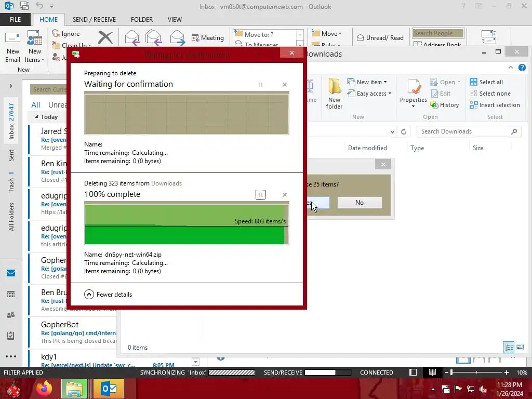Click Select all in Explorer ribbon

coord(486,82)
